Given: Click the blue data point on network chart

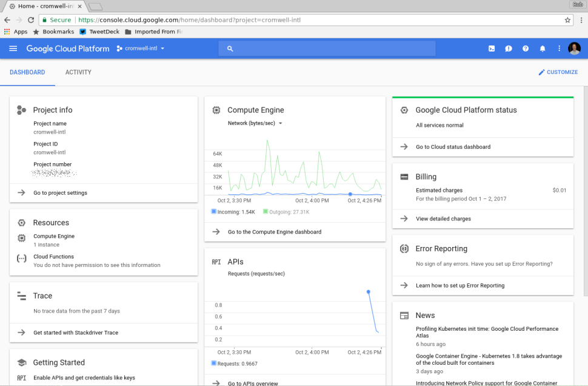Looking at the screenshot, I should [x=350, y=194].
